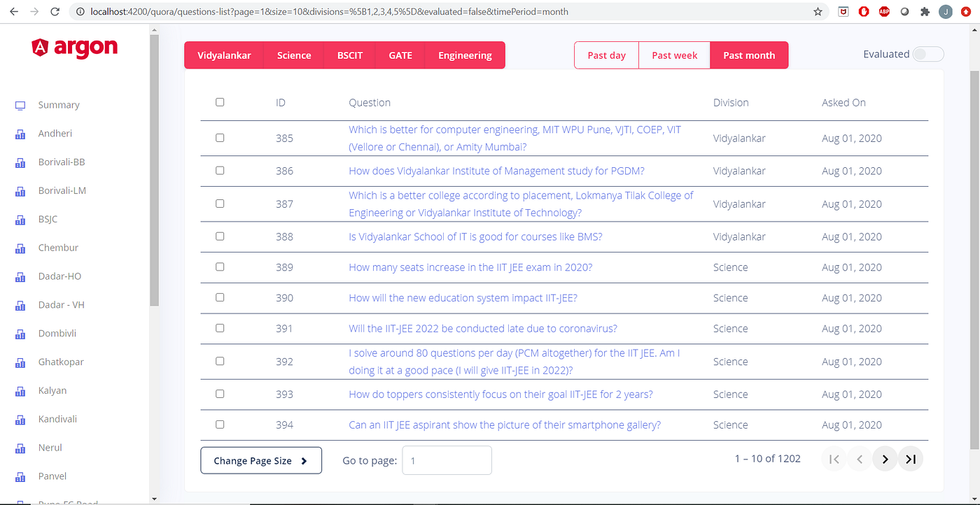980x505 pixels.
Task: Jump to first page using skip-back icon
Action: point(833,459)
